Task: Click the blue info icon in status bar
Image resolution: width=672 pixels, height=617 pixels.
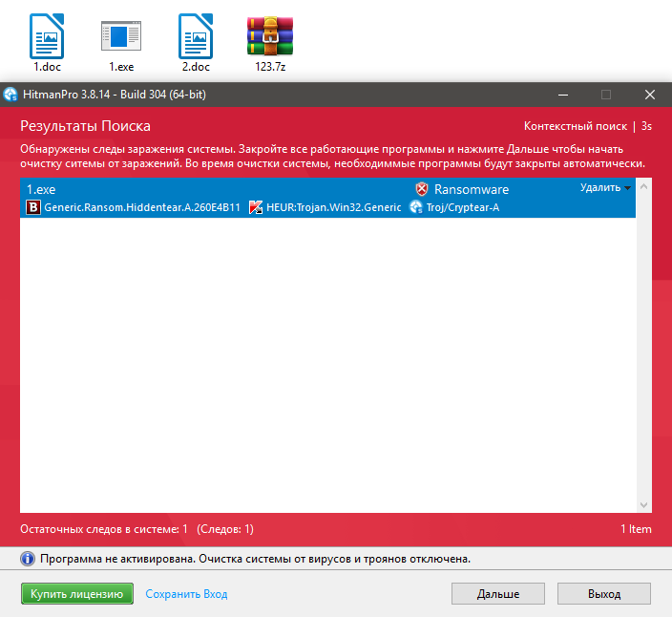Action: pyautogui.click(x=28, y=559)
